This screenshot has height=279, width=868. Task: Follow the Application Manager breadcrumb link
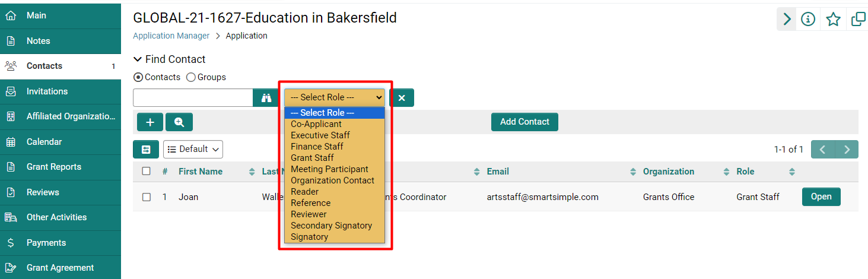click(171, 36)
